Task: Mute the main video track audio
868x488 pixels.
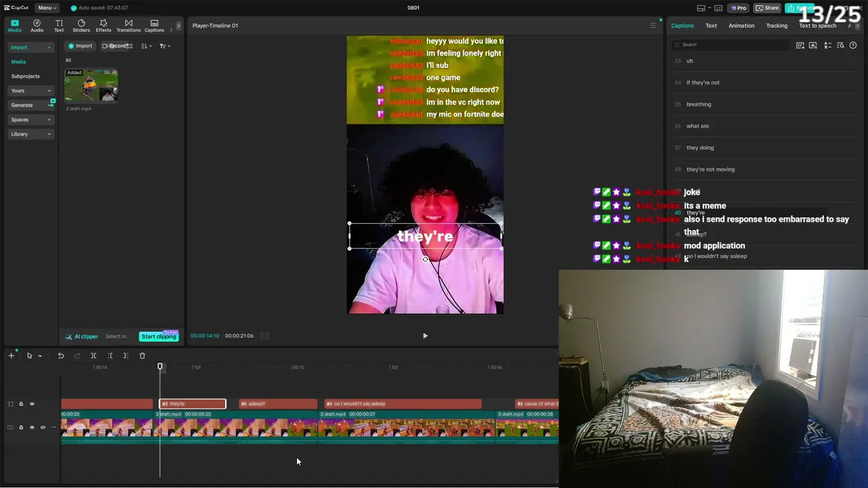Action: 43,427
